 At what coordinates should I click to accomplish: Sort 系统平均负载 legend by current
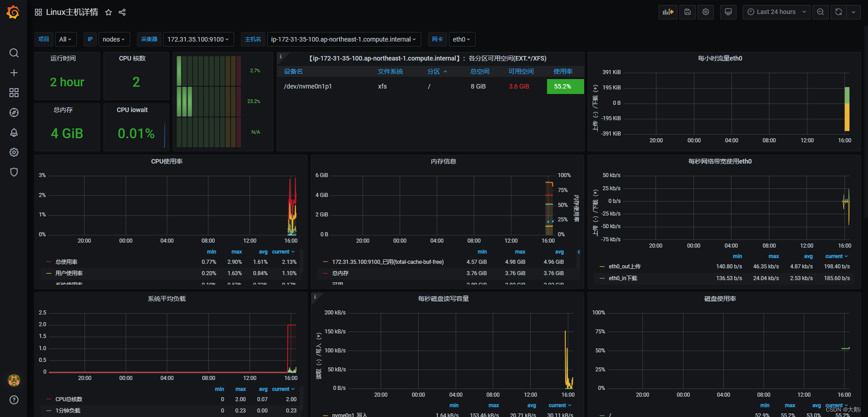pos(283,389)
